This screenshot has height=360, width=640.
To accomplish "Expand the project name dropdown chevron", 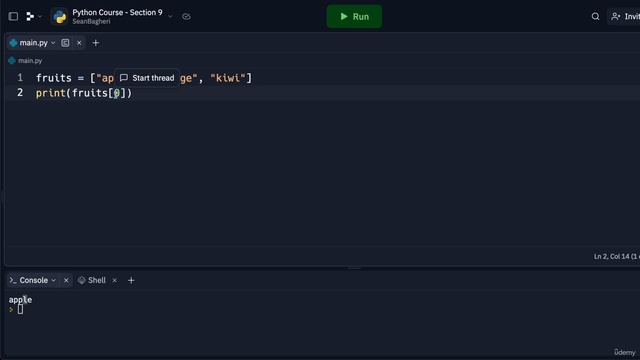I will pos(170,17).
